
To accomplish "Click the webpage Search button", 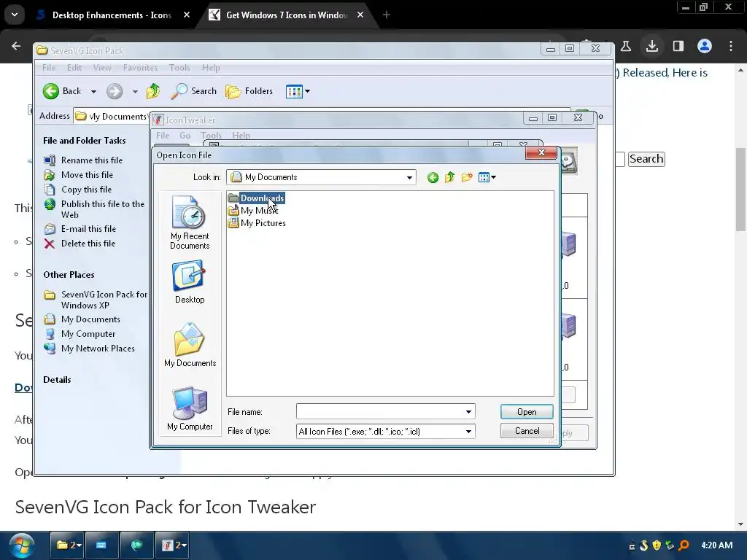I will 646,159.
